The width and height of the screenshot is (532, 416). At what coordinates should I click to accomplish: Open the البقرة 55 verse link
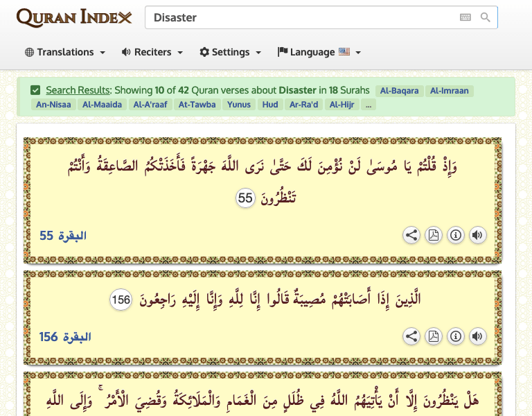[63, 235]
